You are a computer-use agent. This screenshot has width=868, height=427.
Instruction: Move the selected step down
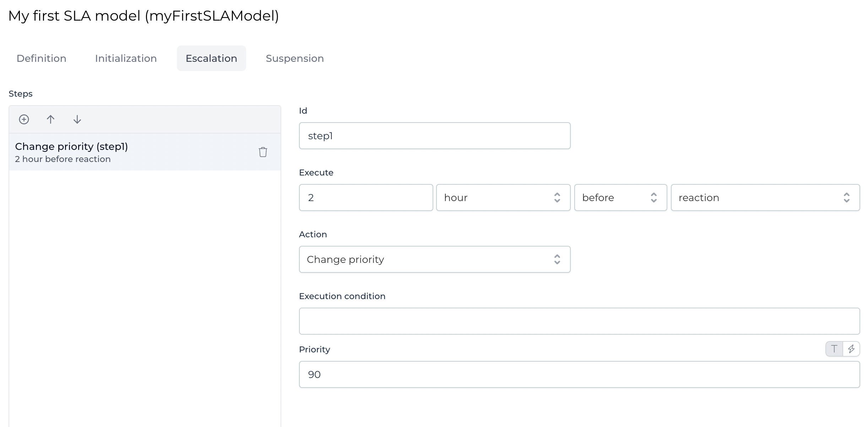pos(77,119)
